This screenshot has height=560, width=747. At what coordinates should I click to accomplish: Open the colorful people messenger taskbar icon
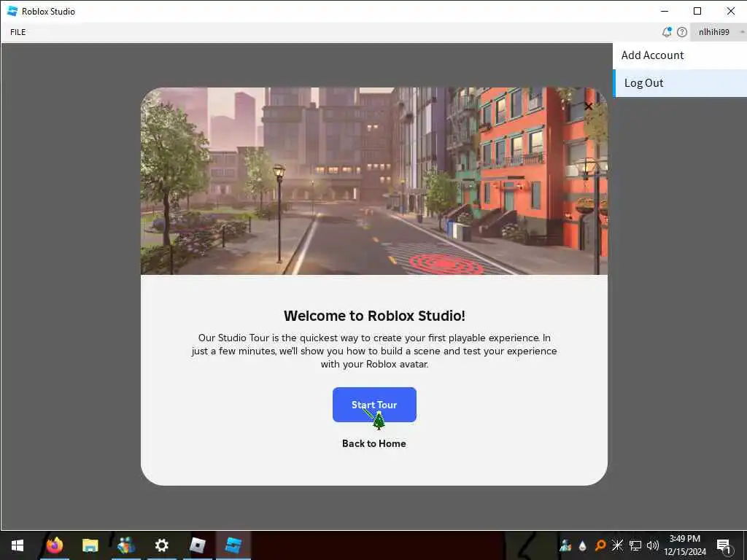pyautogui.click(x=125, y=545)
